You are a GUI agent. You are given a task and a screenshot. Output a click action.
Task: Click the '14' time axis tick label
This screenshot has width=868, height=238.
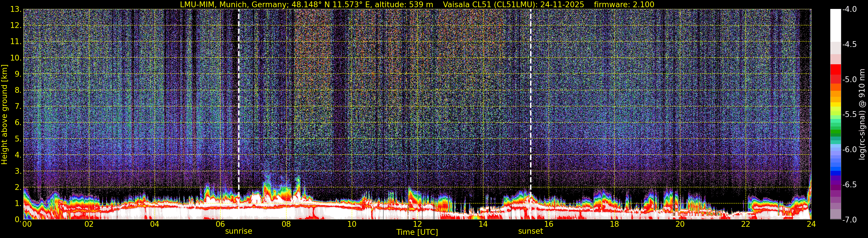click(483, 224)
